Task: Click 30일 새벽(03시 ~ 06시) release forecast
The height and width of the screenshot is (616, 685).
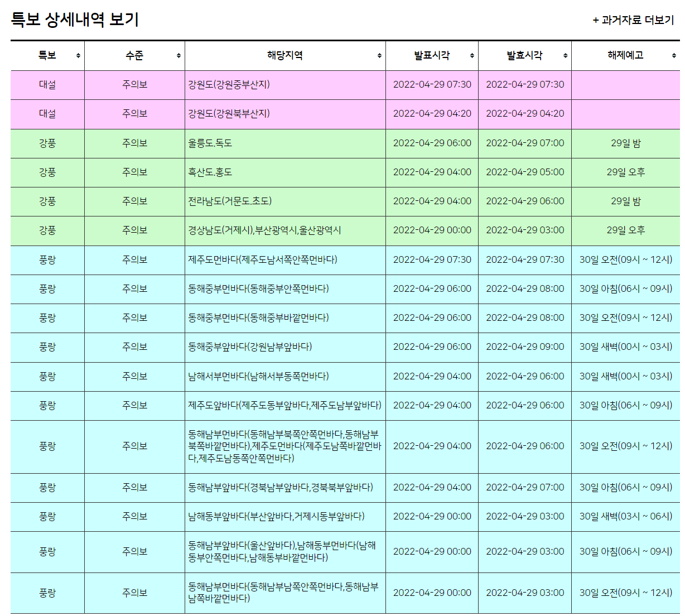Action: pos(626,517)
